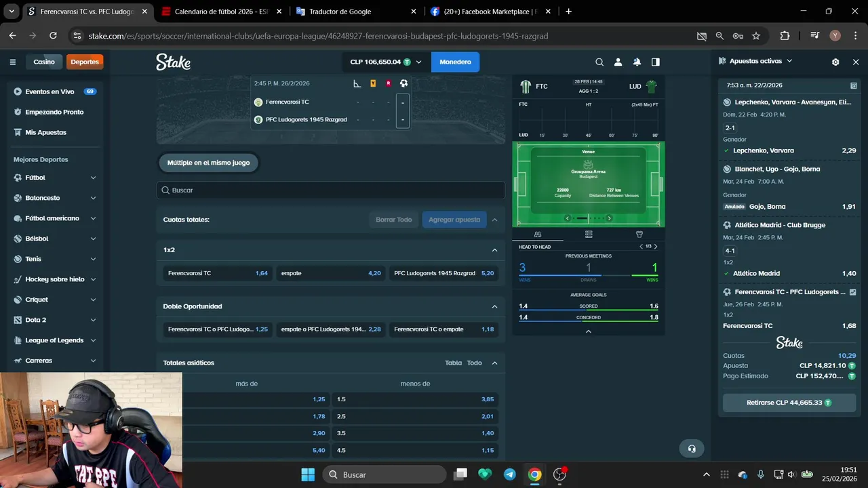868x488 pixels.
Task: Open the hamburger menu next to Casino
Action: pos(12,62)
